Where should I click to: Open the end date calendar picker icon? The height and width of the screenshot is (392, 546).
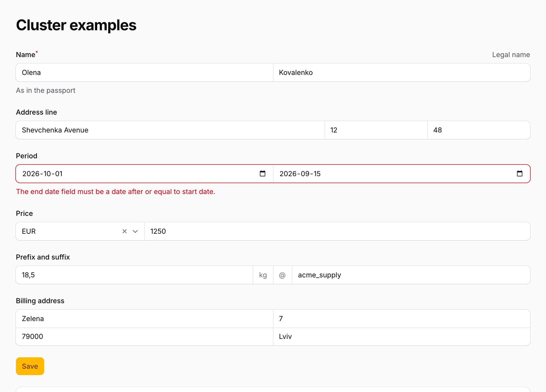coord(519,174)
